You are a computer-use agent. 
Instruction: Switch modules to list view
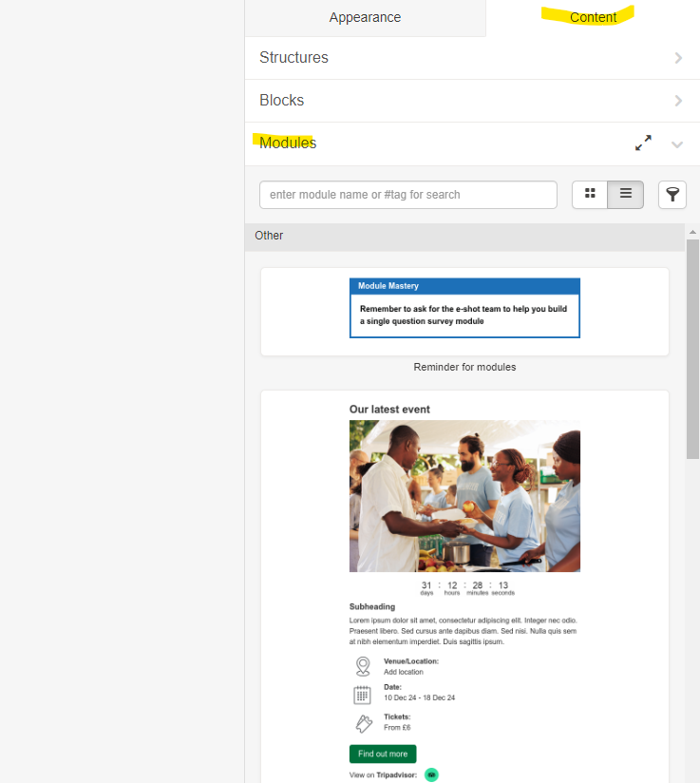tap(626, 195)
